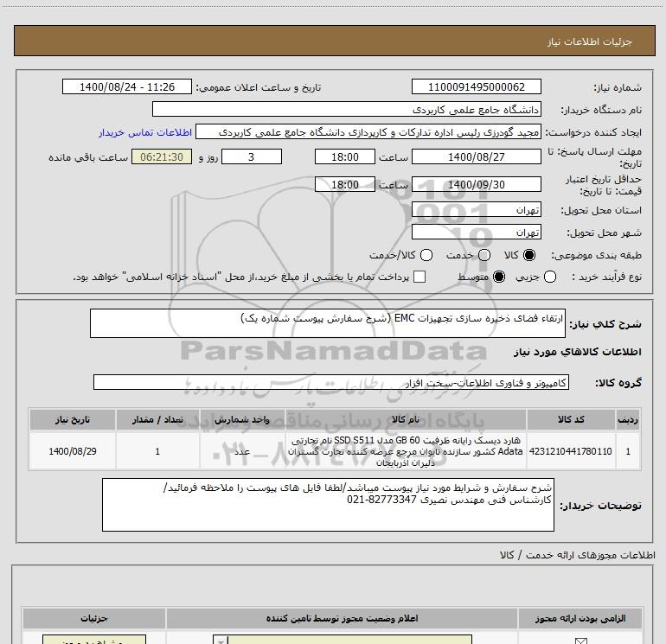Click buyer notes text area
The image size is (666, 644).
pyautogui.click(x=328, y=505)
